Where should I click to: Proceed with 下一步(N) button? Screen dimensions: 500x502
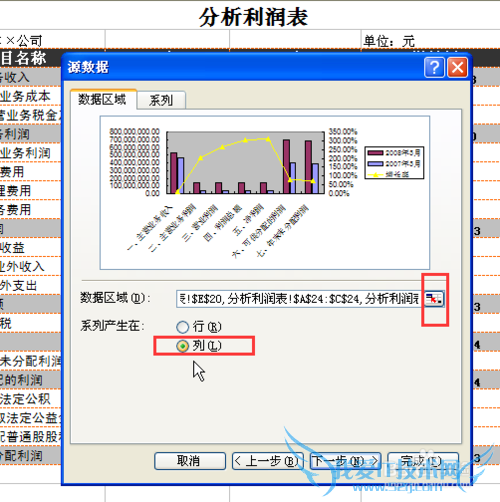pos(345,461)
